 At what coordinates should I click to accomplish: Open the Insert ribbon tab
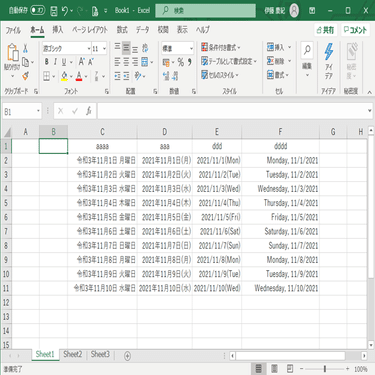[x=58, y=30]
